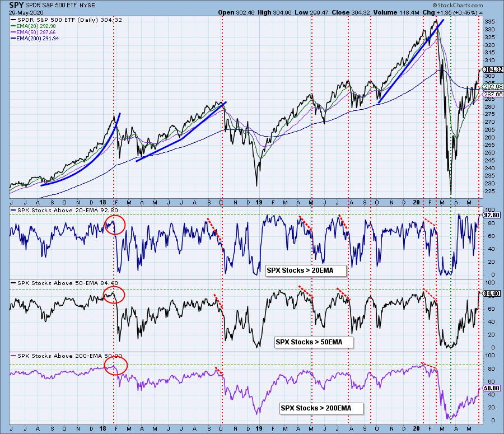Click the purple 287.66 price tag on axis
This screenshot has width=504, height=434.
click(493, 94)
